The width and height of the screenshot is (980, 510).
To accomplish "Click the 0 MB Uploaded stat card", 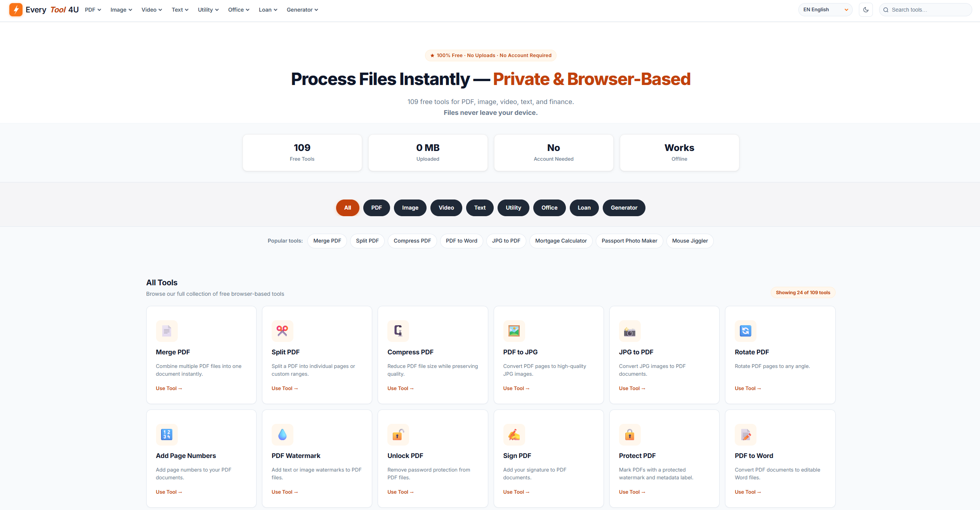I will point(428,153).
